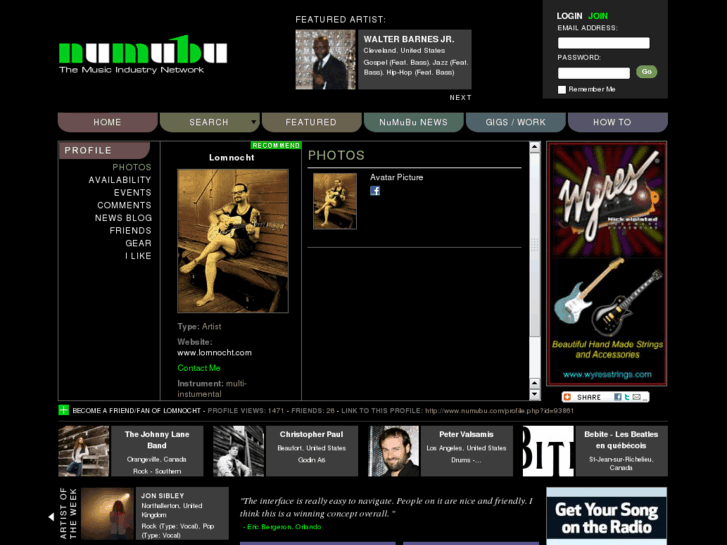Open JON SIBLEY name link

pyautogui.click(x=163, y=495)
